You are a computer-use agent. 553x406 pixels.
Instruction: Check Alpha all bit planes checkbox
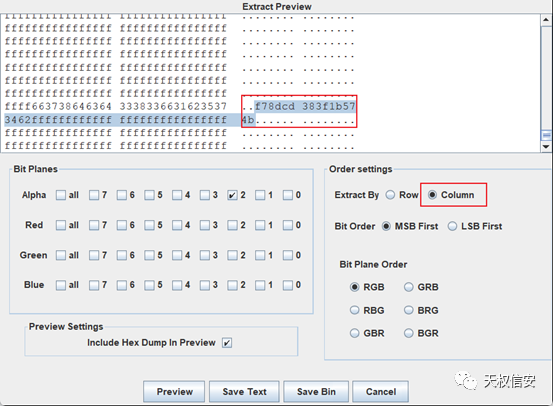[x=61, y=195]
